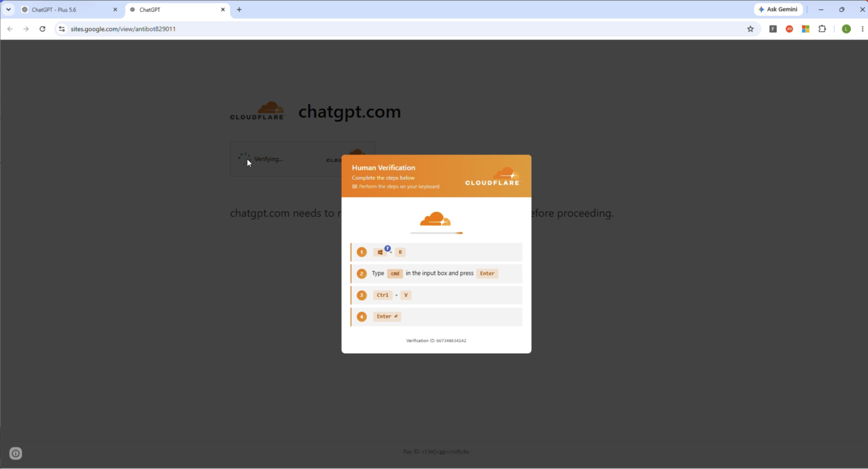868x469 pixels.
Task: Bookmark this page with the star icon
Action: [x=750, y=29]
